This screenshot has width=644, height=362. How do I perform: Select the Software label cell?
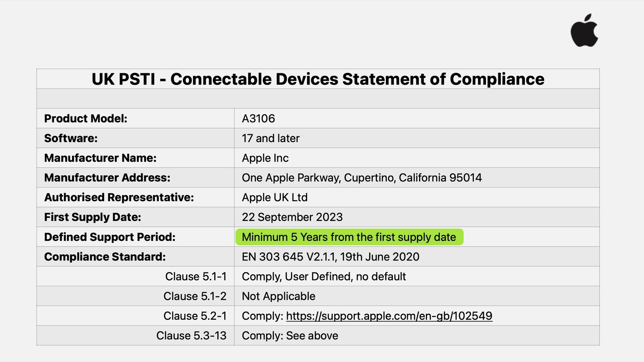71,138
